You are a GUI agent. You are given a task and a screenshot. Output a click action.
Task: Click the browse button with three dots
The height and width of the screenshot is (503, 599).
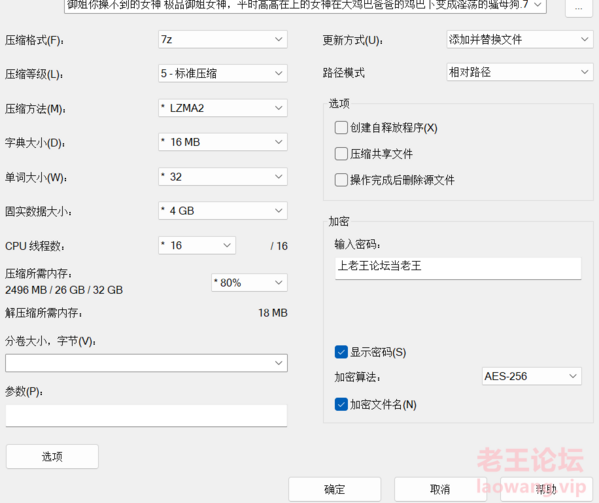pyautogui.click(x=578, y=8)
